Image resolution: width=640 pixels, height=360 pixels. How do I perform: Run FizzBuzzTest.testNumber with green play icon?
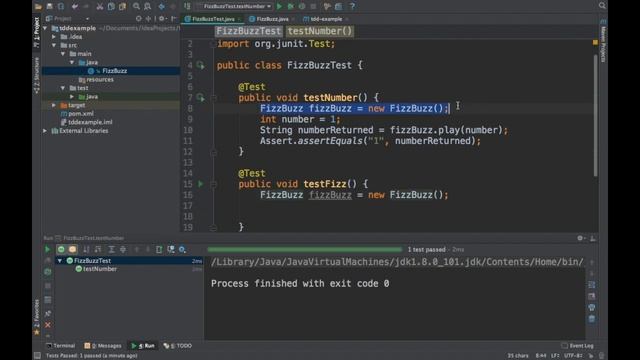point(279,6)
